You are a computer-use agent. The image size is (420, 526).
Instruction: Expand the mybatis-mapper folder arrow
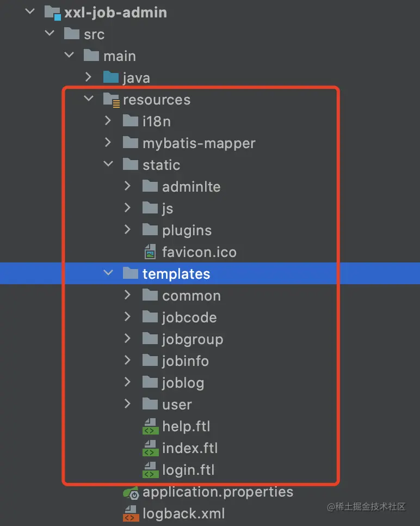(108, 143)
